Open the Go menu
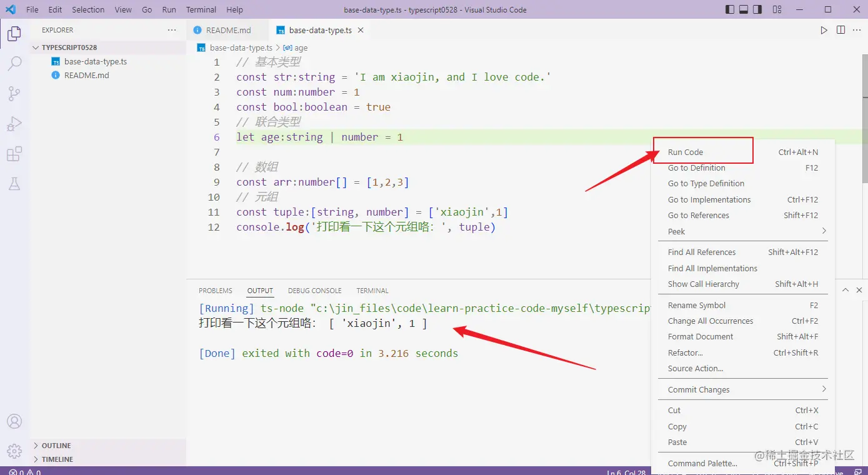The image size is (868, 475). click(147, 9)
